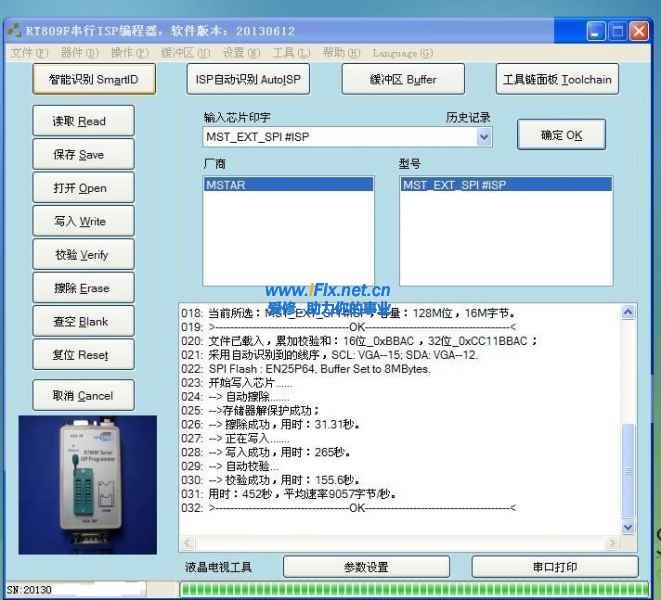
Task: Open the 工具(L) menu
Action: point(291,53)
